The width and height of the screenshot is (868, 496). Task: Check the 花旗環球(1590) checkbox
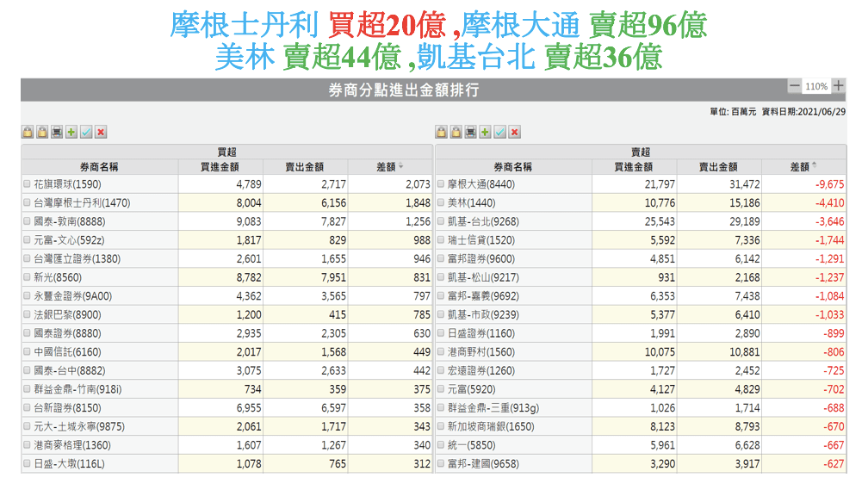27,184
